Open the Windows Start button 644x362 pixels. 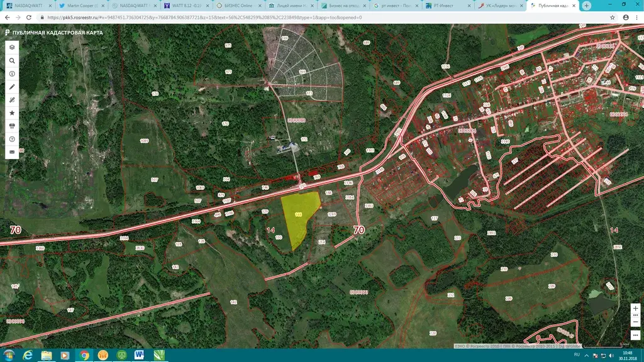pyautogui.click(x=9, y=355)
